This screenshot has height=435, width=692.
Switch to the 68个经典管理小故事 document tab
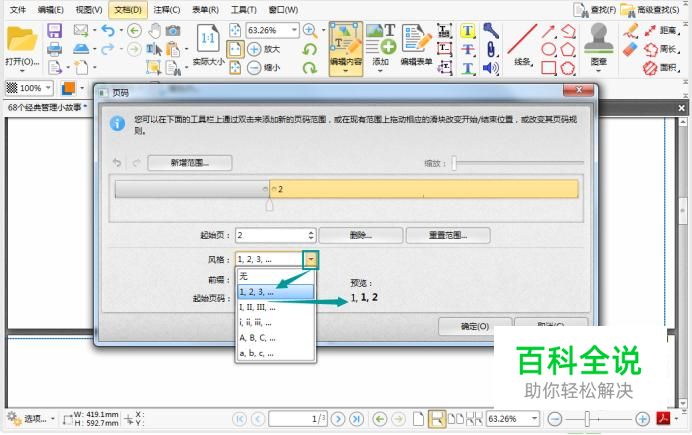point(47,107)
